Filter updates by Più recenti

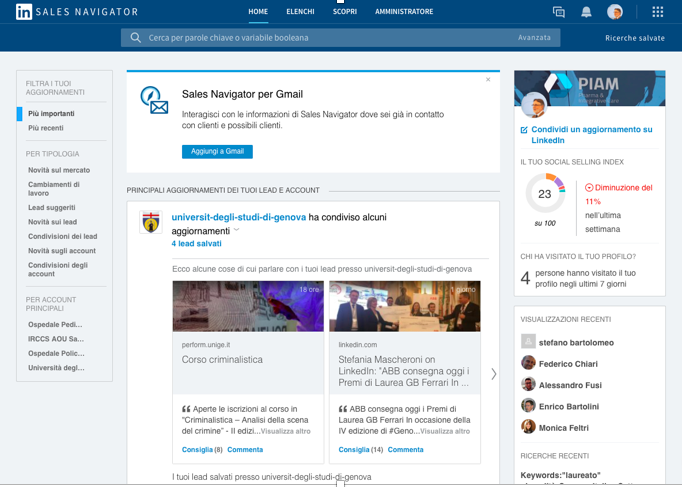point(46,128)
